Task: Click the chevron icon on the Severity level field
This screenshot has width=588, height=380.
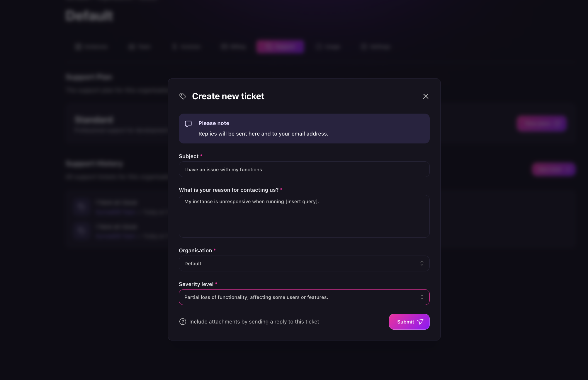Action: click(x=422, y=297)
